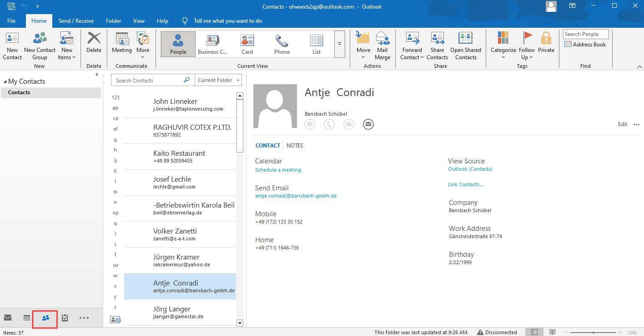The width and height of the screenshot is (644, 336).
Task: Open the Mail Merge tool
Action: tap(382, 46)
